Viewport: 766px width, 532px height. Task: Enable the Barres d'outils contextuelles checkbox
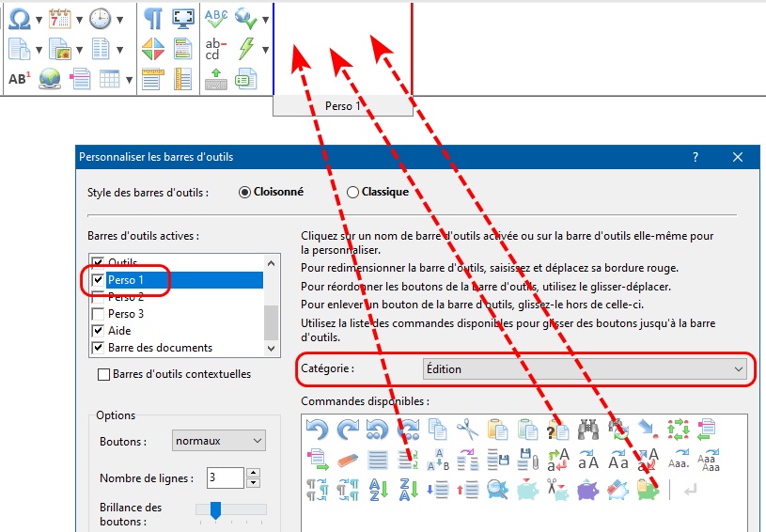(104, 374)
